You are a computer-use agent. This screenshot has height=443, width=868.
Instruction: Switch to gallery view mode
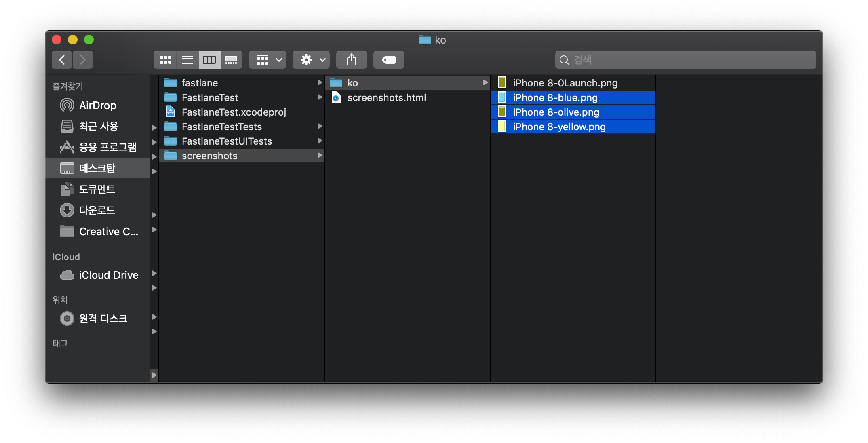click(231, 60)
